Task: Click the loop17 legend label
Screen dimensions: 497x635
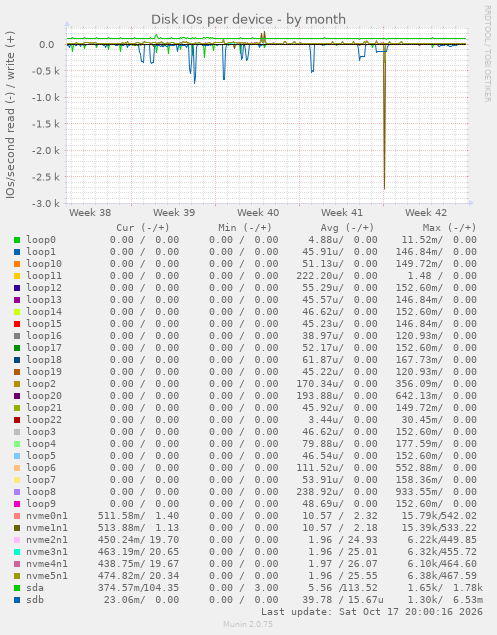Action: coord(44,348)
